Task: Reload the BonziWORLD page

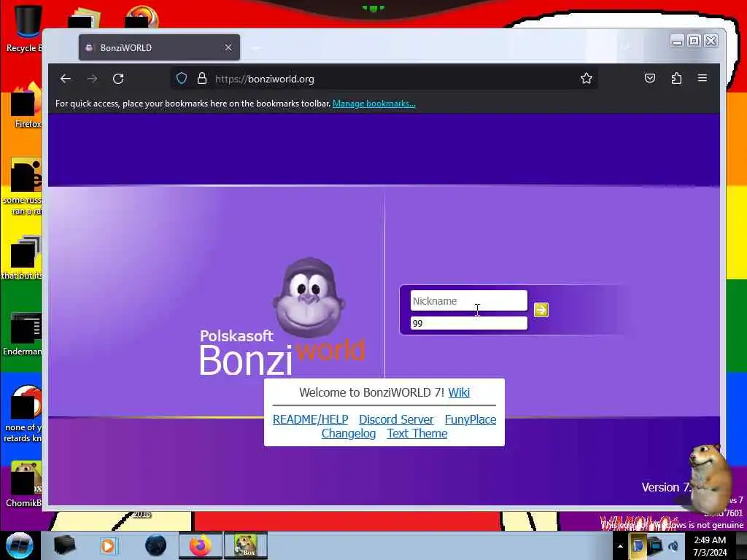Action: point(118,79)
